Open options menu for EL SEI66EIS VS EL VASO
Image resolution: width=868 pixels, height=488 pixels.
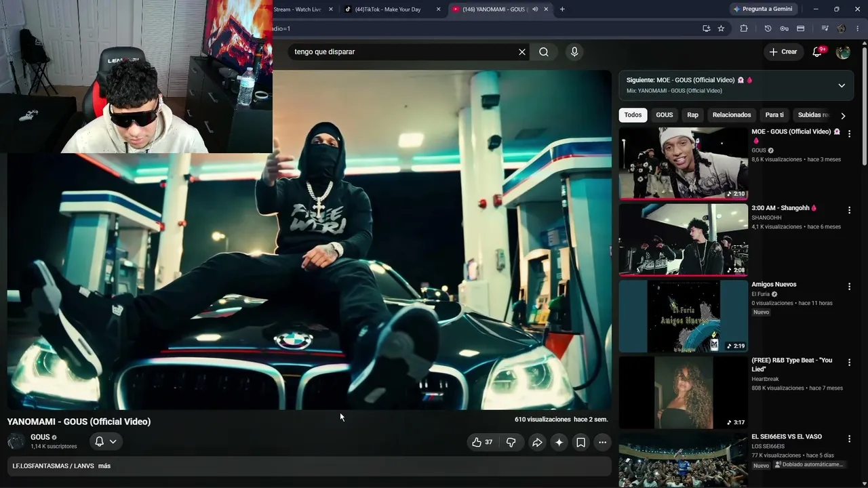[x=849, y=439]
